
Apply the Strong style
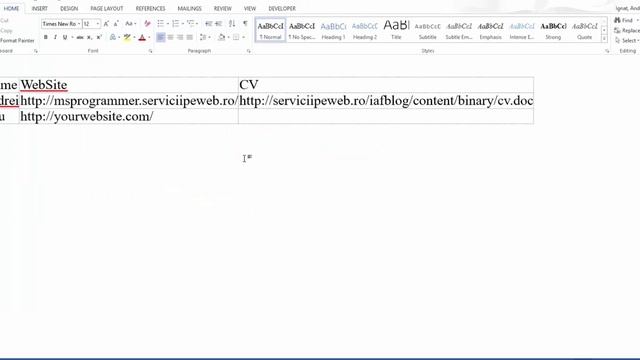(x=553, y=30)
